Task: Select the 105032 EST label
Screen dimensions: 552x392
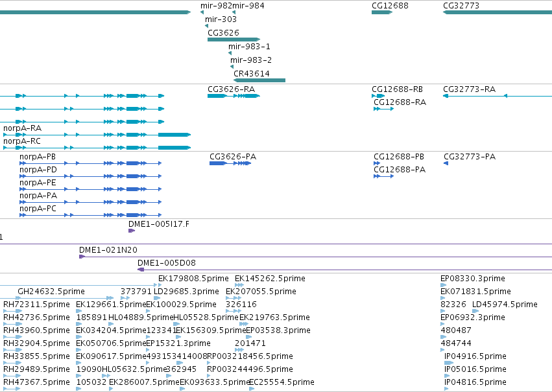Action: [x=91, y=383]
